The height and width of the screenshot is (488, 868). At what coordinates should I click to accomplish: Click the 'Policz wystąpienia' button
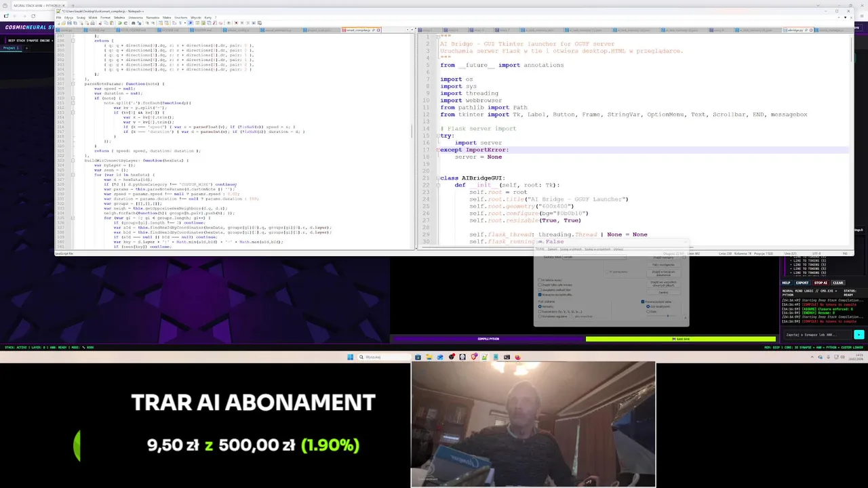click(x=664, y=265)
